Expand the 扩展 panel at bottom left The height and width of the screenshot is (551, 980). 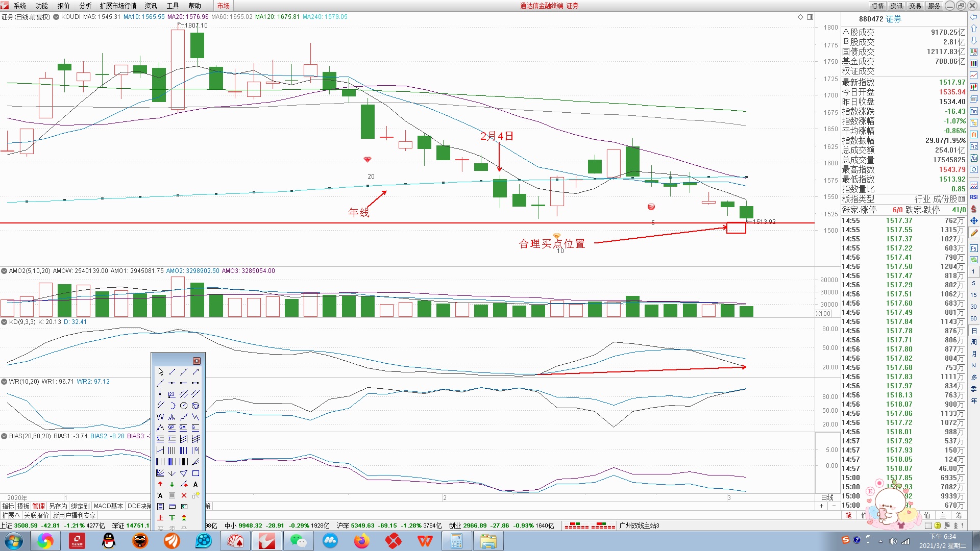[11, 515]
